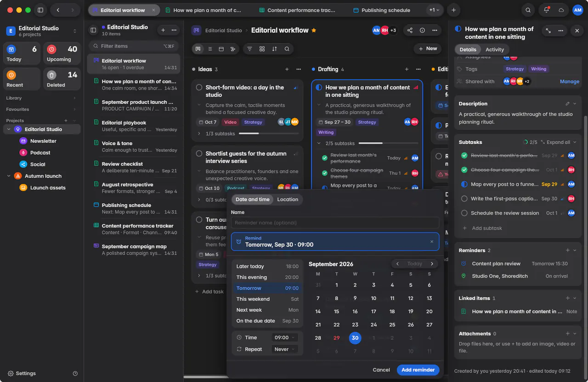Click the share icon beside avatars
This screenshot has height=382, width=588.
410,30
